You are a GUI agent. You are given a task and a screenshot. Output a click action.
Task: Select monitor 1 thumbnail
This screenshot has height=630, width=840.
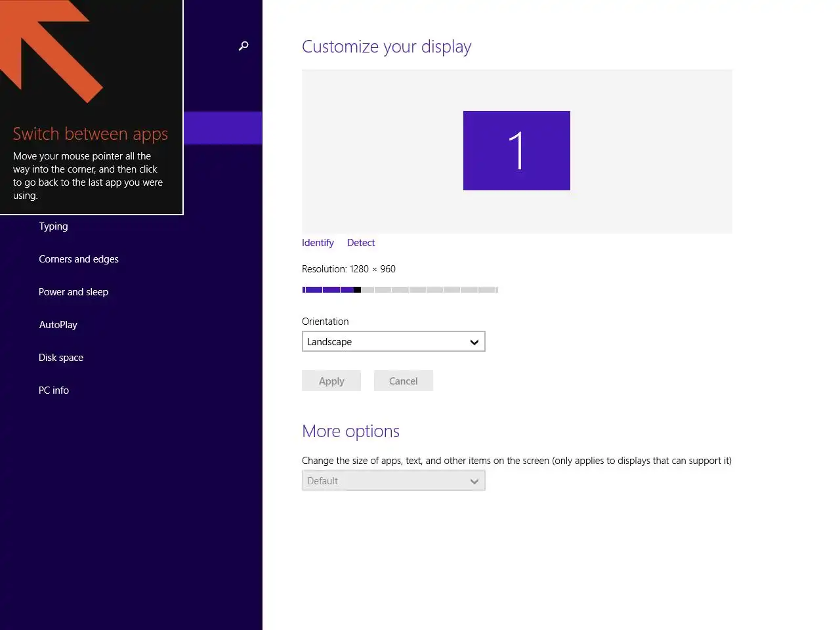516,150
